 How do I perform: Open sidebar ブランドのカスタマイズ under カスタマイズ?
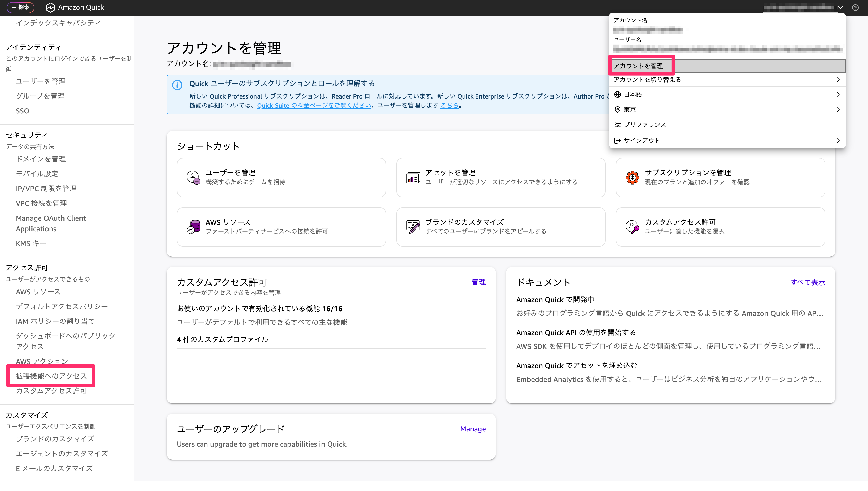pyautogui.click(x=55, y=439)
